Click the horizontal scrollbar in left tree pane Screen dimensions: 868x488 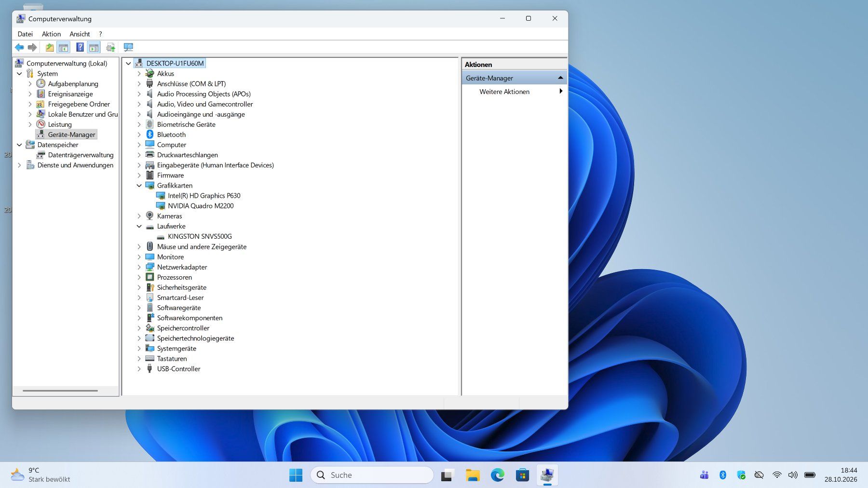click(60, 391)
